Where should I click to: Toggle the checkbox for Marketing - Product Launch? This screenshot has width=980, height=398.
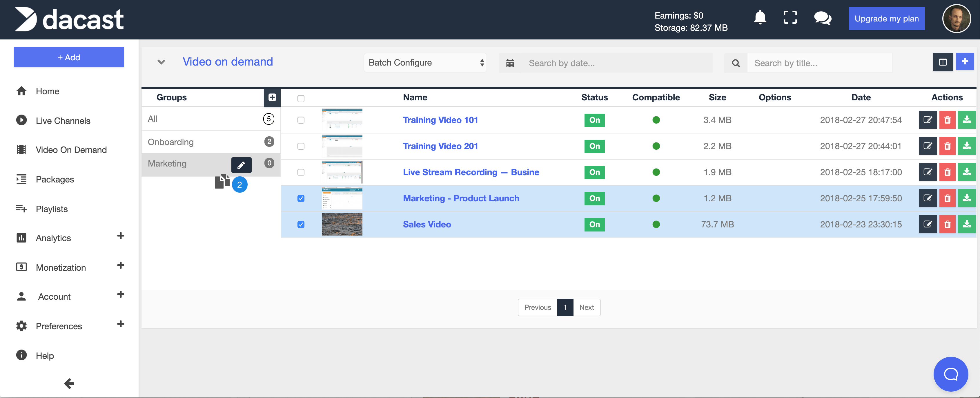click(x=301, y=198)
